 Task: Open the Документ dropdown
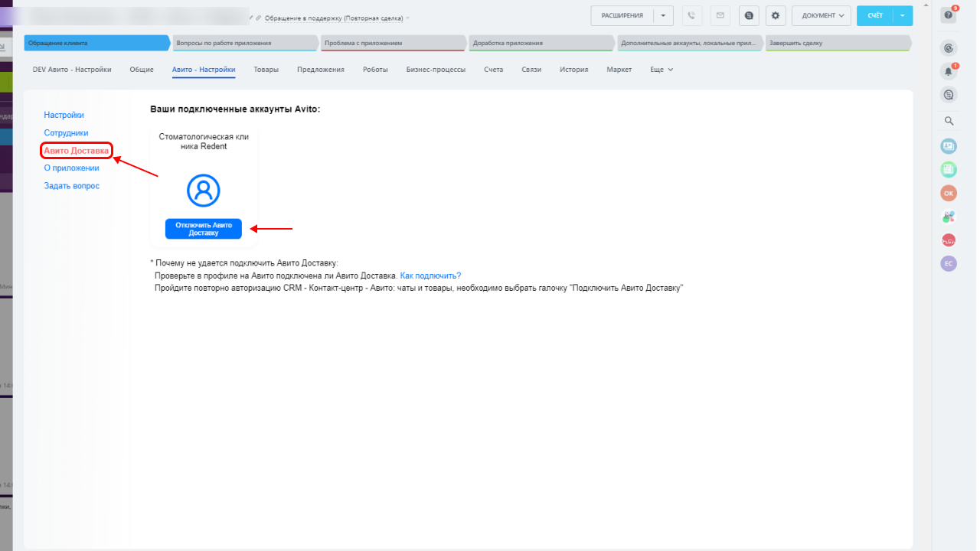822,15
